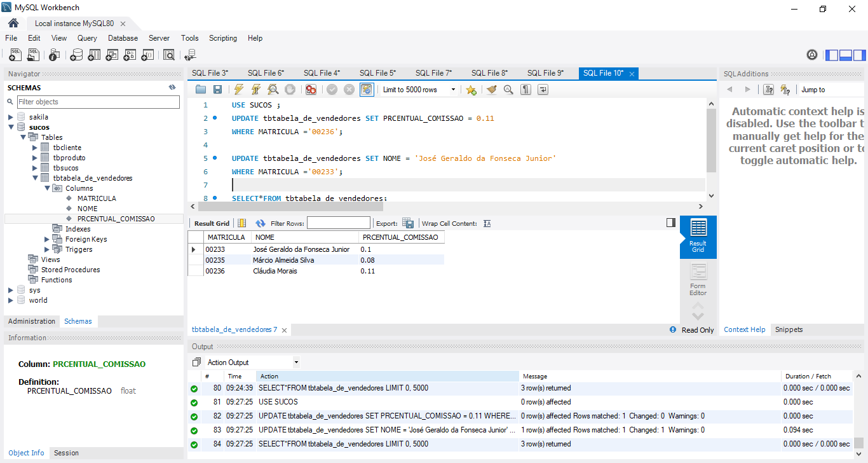Create a new function icon
This screenshot has height=463, width=868.
point(147,55)
